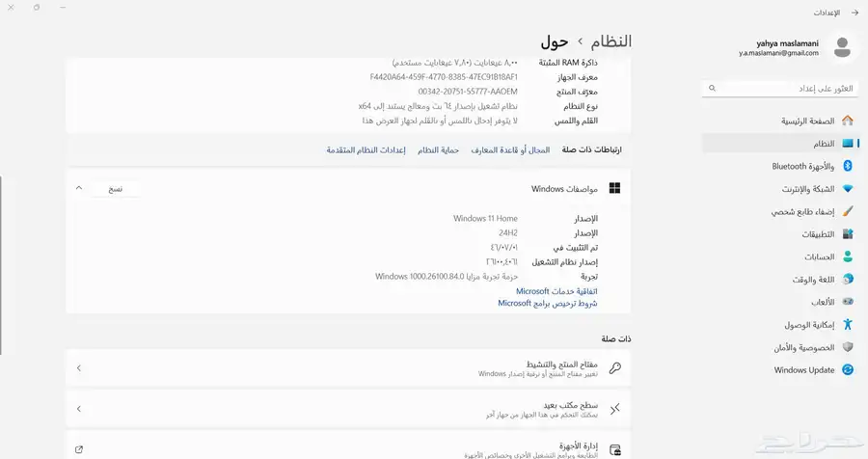
Task: Click the device ID starting F4420A64
Action: coord(444,77)
